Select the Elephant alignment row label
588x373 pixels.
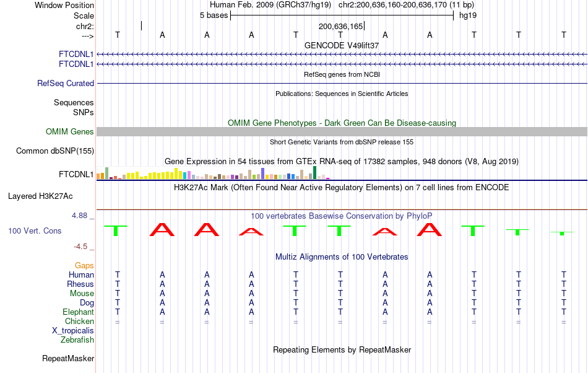(79, 312)
